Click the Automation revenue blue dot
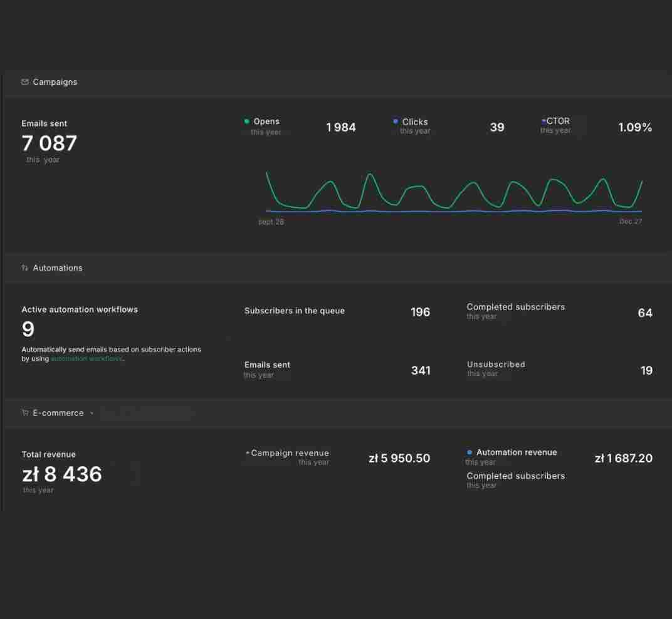The image size is (672, 619). click(x=470, y=452)
